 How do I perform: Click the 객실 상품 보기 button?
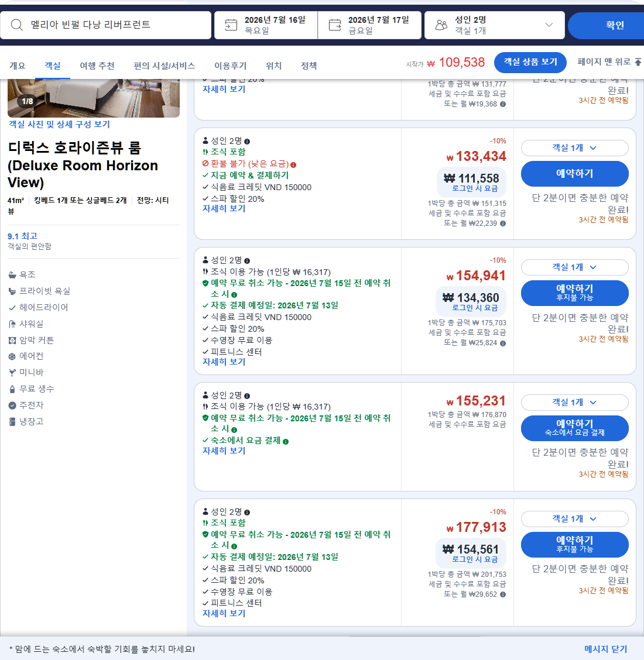pos(530,62)
